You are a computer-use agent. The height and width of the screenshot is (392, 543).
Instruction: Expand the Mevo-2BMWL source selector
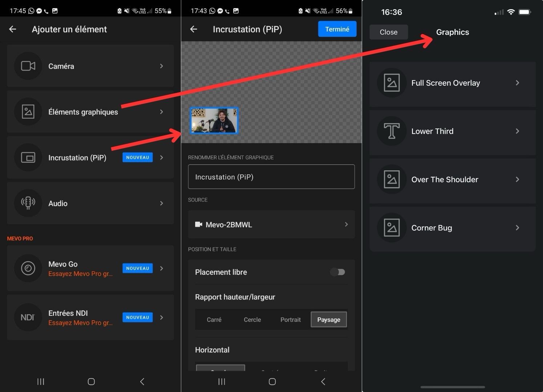(x=271, y=225)
